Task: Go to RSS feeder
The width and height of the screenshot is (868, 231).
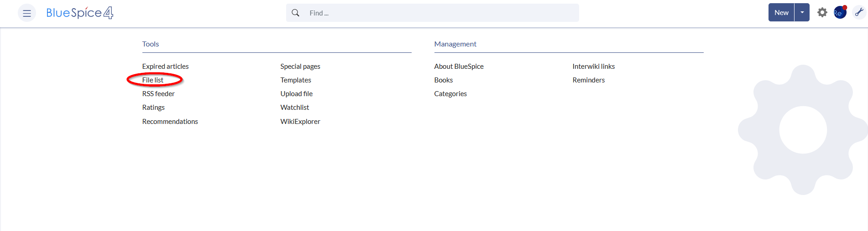Action: 158,94
